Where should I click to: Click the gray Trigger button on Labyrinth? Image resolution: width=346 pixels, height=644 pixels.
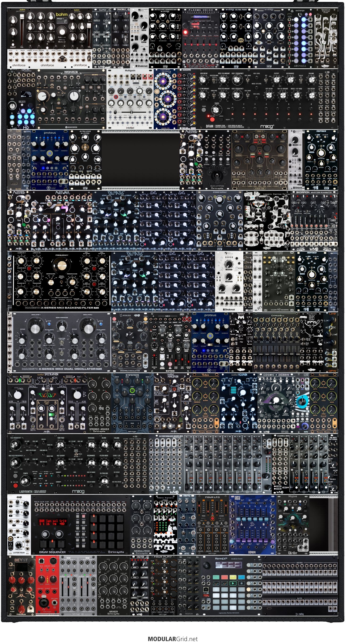[16, 476]
